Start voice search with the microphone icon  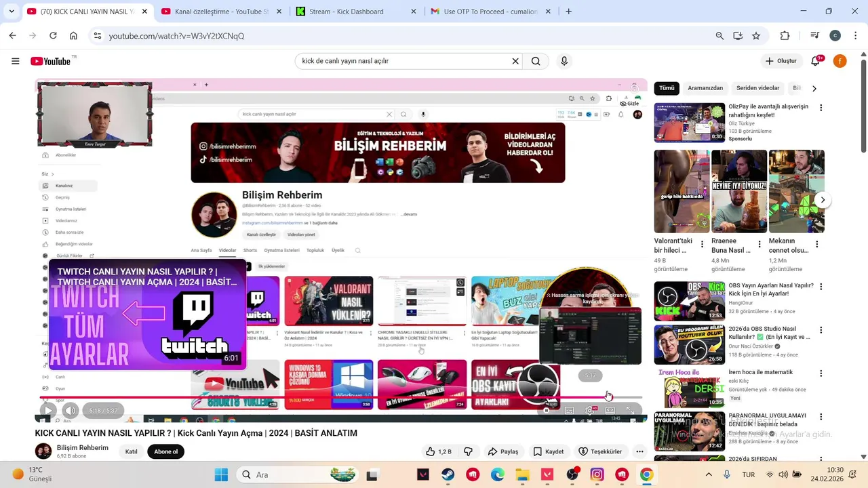(564, 61)
